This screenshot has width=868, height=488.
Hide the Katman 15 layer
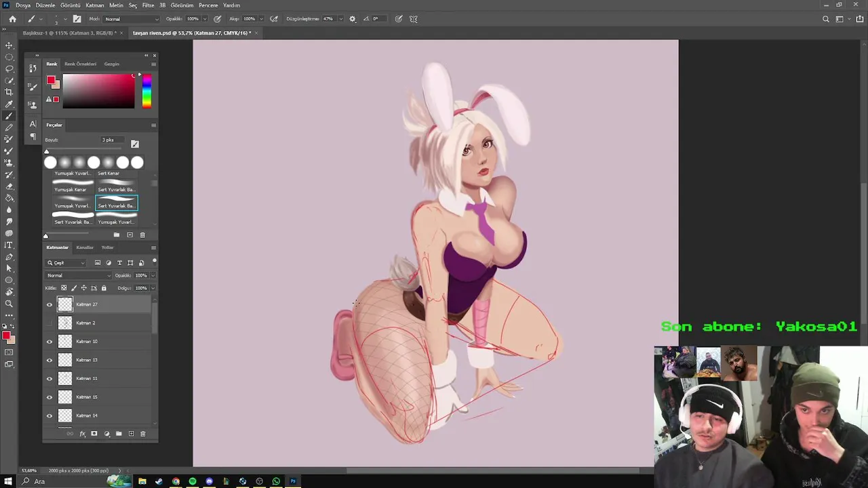coord(49,397)
